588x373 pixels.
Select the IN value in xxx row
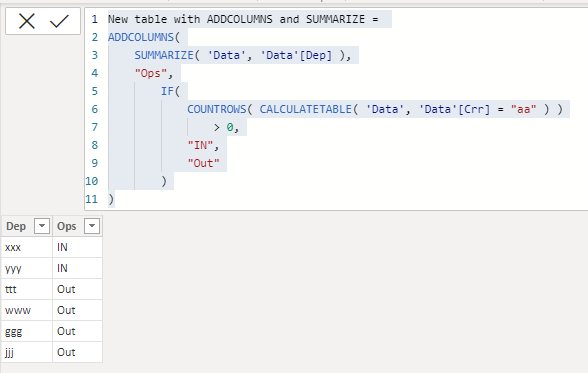77,247
